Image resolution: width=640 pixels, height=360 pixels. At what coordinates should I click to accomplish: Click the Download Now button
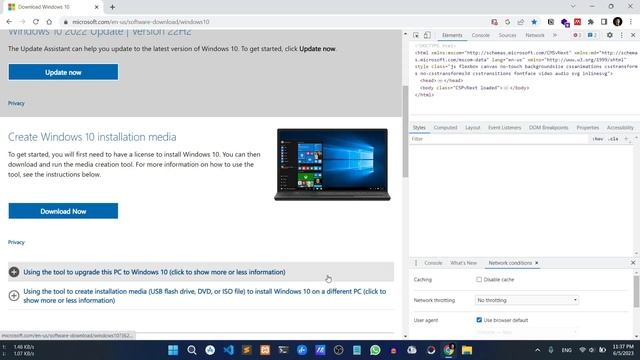coord(63,211)
